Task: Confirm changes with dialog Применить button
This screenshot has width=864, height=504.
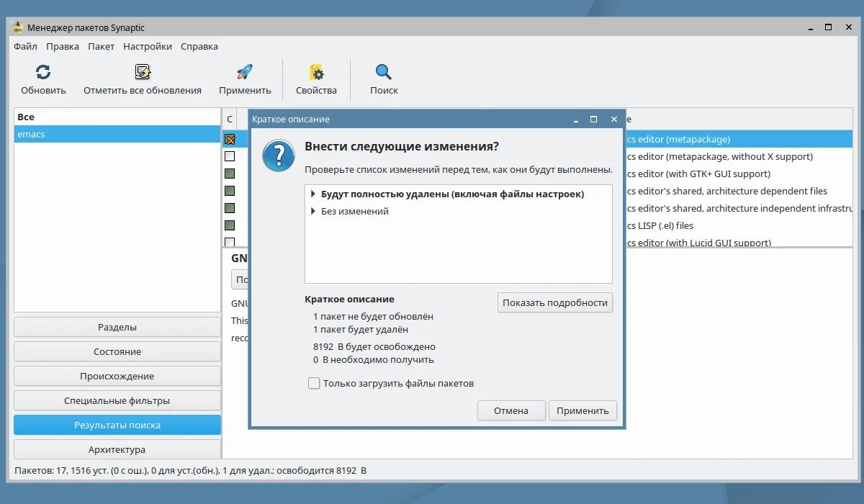Action: tap(582, 410)
